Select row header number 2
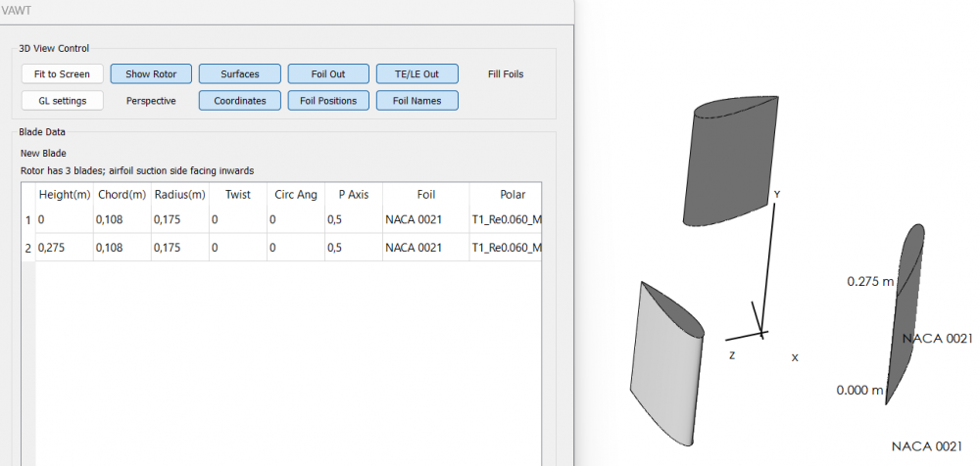Image resolution: width=980 pixels, height=466 pixels. [27, 248]
